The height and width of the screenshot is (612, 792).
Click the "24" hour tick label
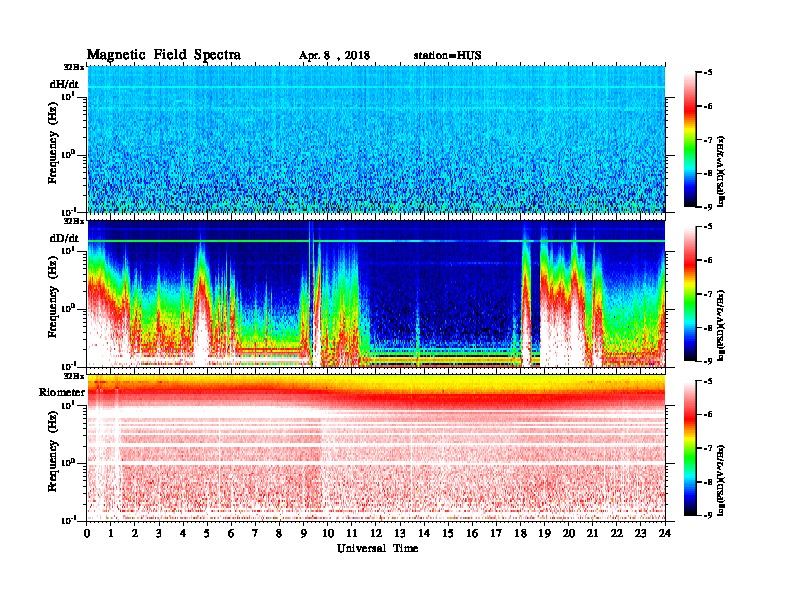[x=665, y=533]
